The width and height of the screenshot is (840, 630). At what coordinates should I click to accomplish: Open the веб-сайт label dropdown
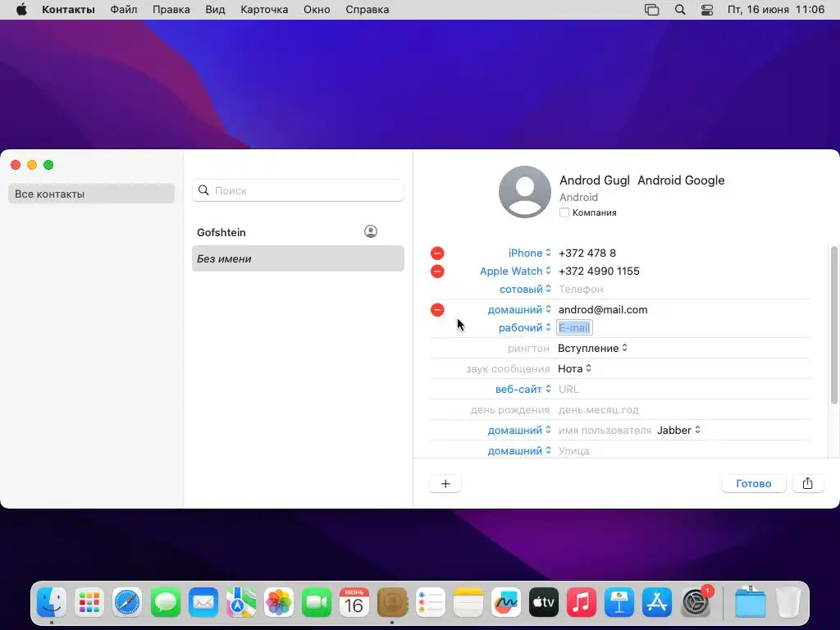(523, 390)
